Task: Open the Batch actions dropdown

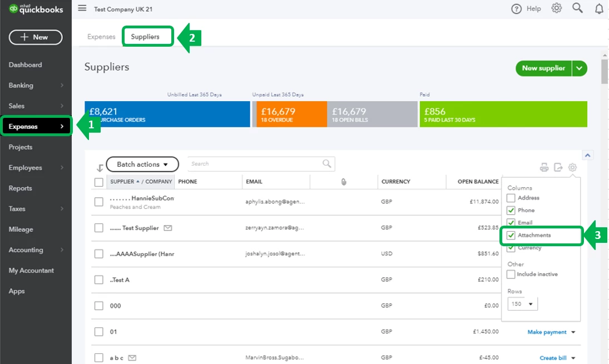Action: (x=142, y=164)
